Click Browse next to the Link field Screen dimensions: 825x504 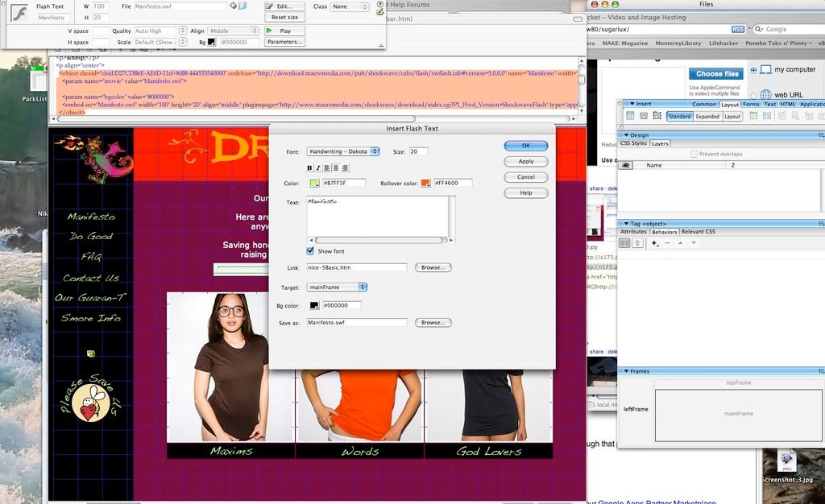click(x=433, y=267)
